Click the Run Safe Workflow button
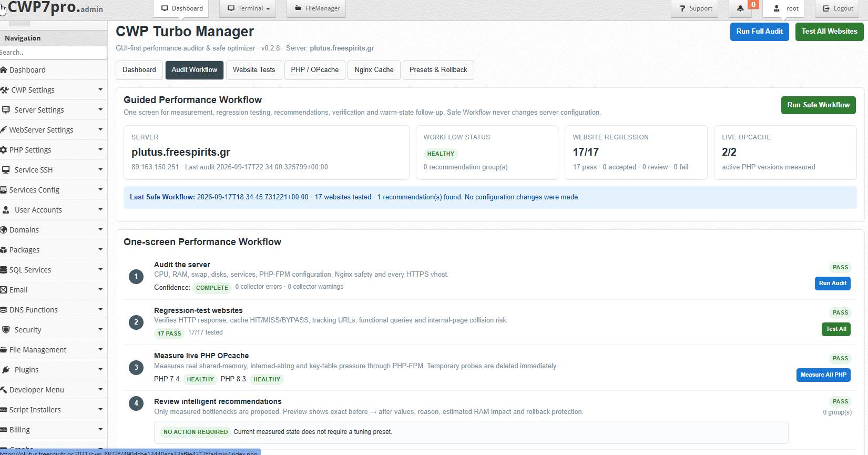868x455 pixels. 819,105
